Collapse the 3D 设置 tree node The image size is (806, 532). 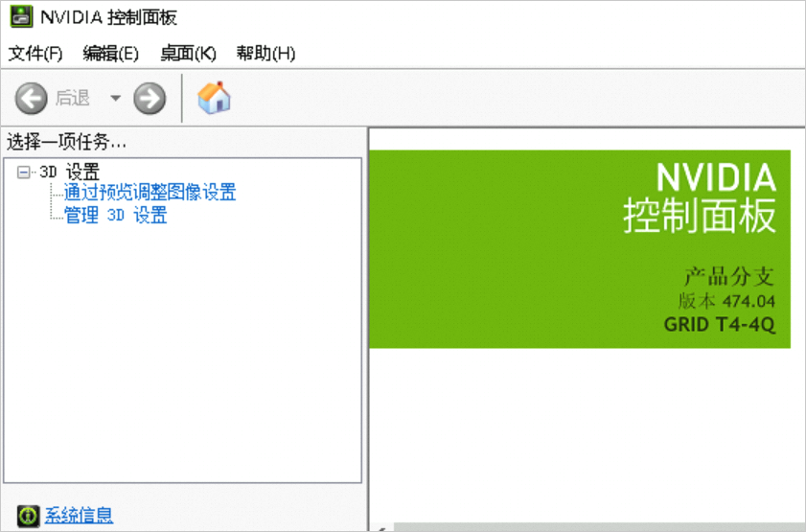(23, 172)
